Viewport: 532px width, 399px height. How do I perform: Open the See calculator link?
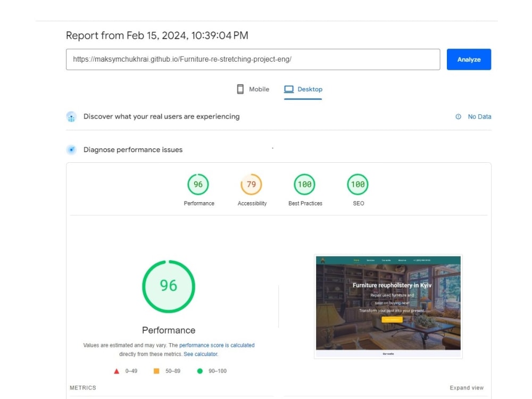(x=201, y=354)
